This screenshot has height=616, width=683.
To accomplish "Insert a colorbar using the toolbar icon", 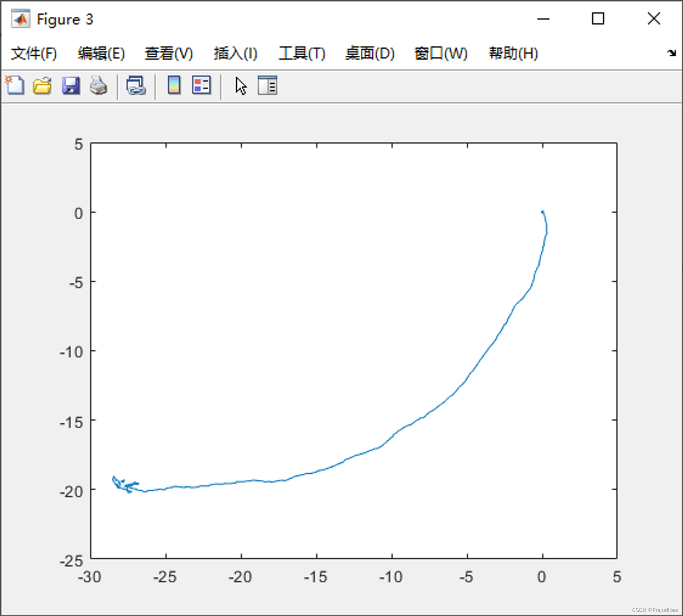I will click(174, 85).
